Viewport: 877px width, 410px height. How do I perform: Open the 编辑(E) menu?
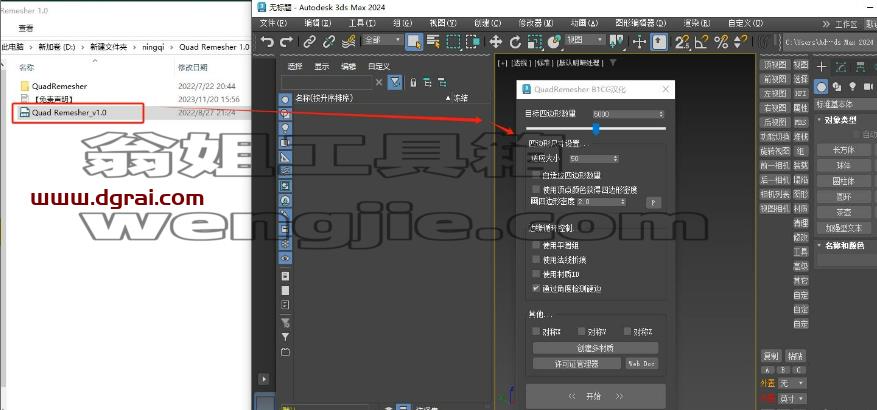tap(318, 23)
